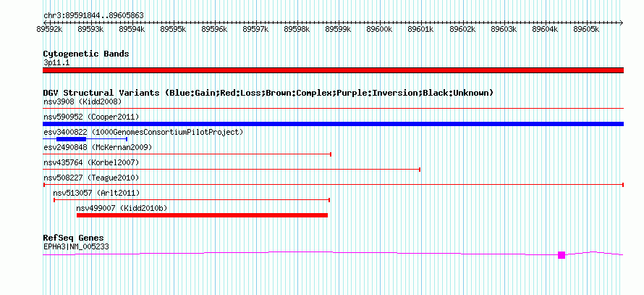Click the red esv2490848 variant line

[187, 154]
